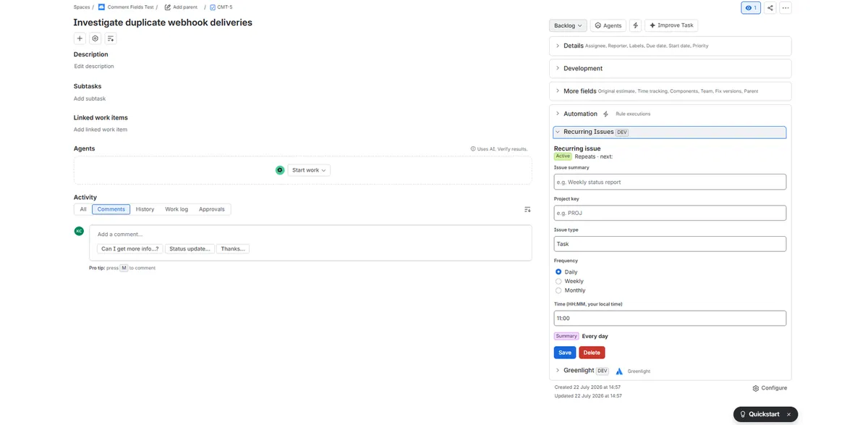Image resolution: width=868 pixels, height=425 pixels.
Task: Click the Add parent pencil icon
Action: click(x=168, y=7)
